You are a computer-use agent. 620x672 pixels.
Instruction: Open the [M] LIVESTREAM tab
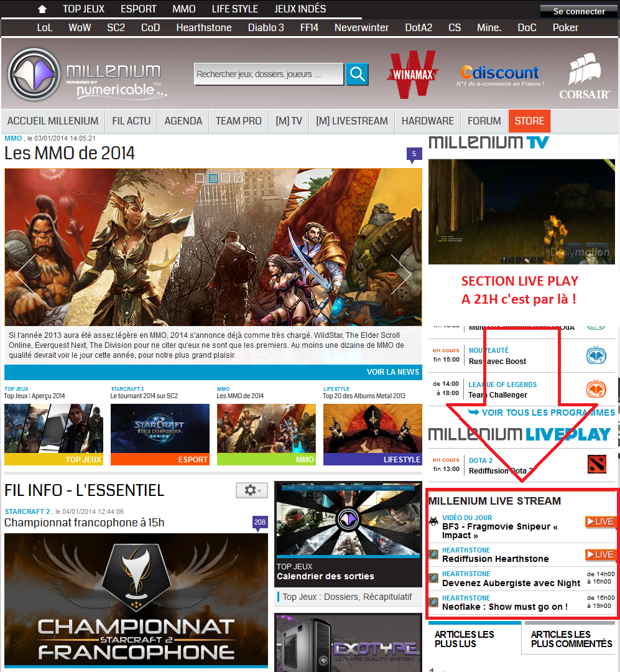[352, 121]
